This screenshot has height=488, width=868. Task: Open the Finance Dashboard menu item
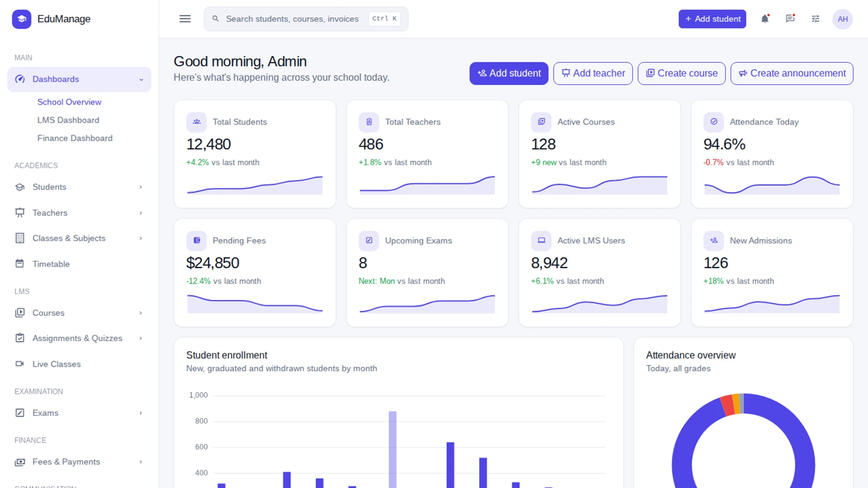75,138
